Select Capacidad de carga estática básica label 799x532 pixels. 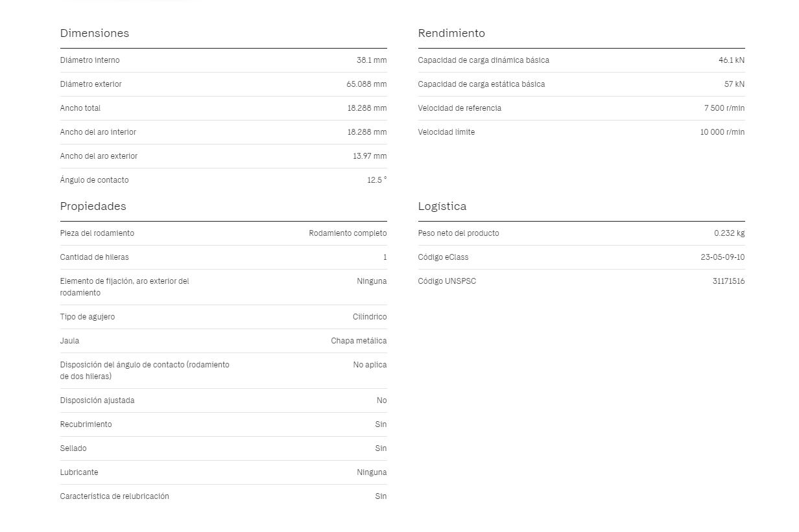click(x=482, y=84)
